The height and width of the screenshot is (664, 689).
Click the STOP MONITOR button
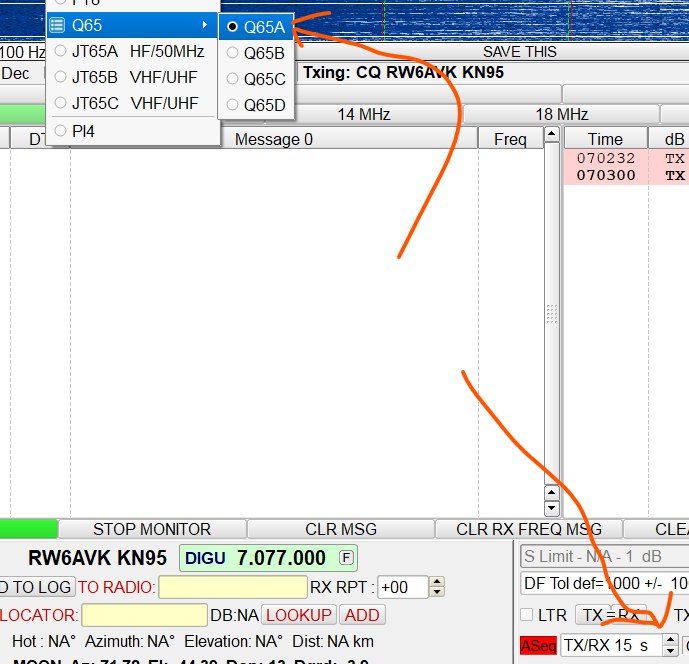coord(152,529)
